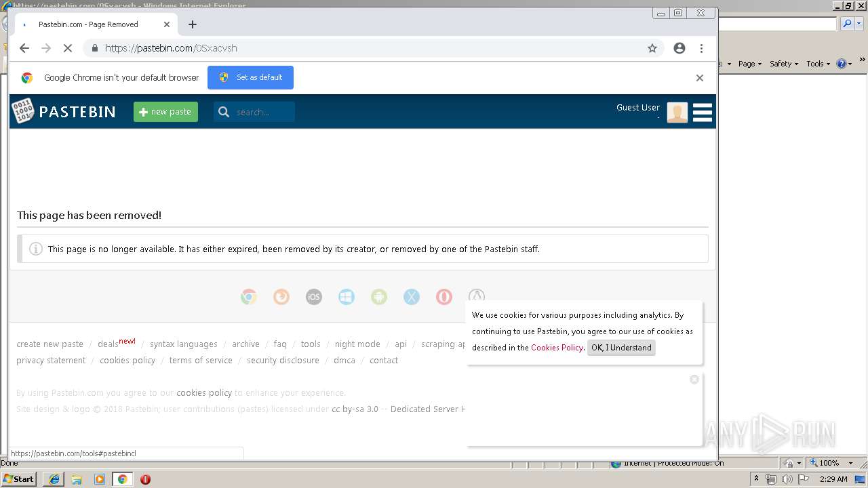Click the volume icon in the system tray
Image resolution: width=868 pixels, height=488 pixels.
[787, 479]
